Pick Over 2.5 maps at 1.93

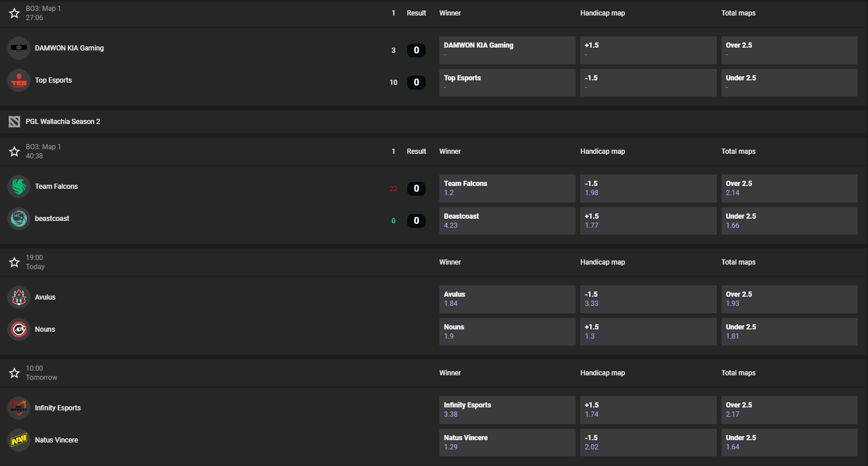789,299
